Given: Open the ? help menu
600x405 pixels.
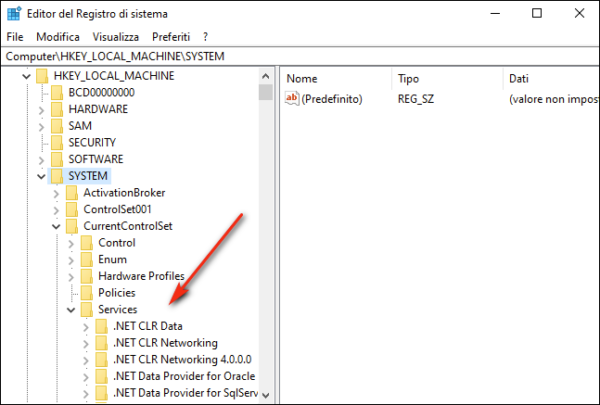Looking at the screenshot, I should 205,37.
